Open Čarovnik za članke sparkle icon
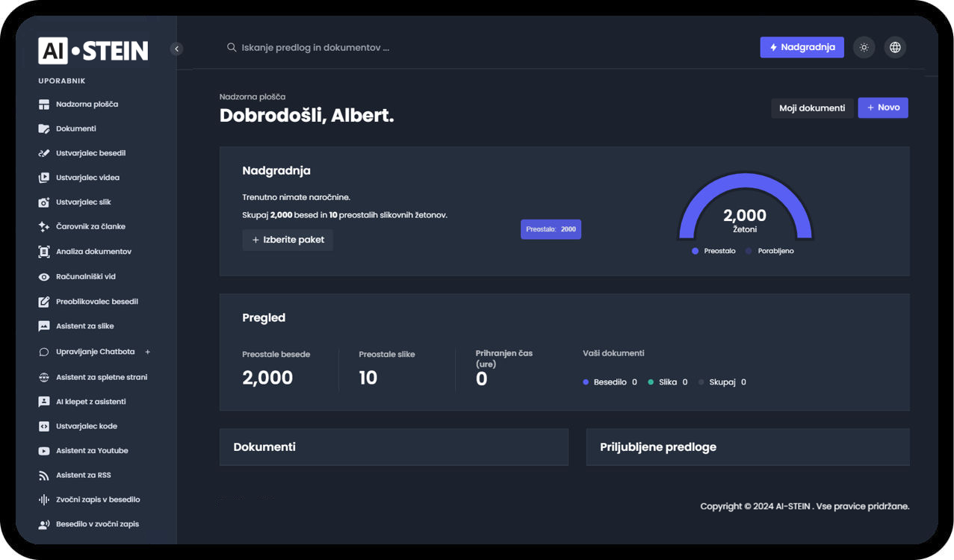954x560 pixels. (44, 227)
